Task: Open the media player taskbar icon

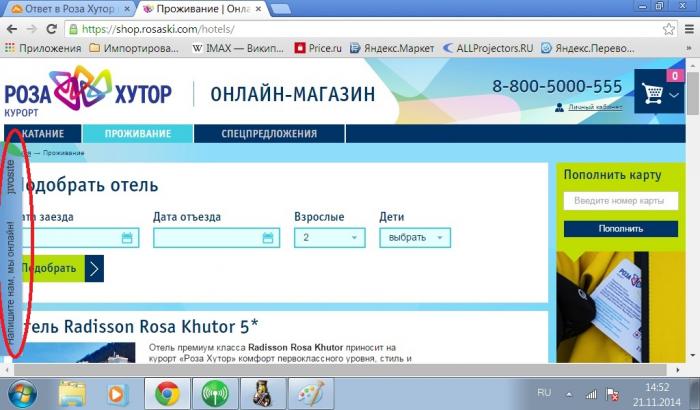Action: (x=117, y=394)
